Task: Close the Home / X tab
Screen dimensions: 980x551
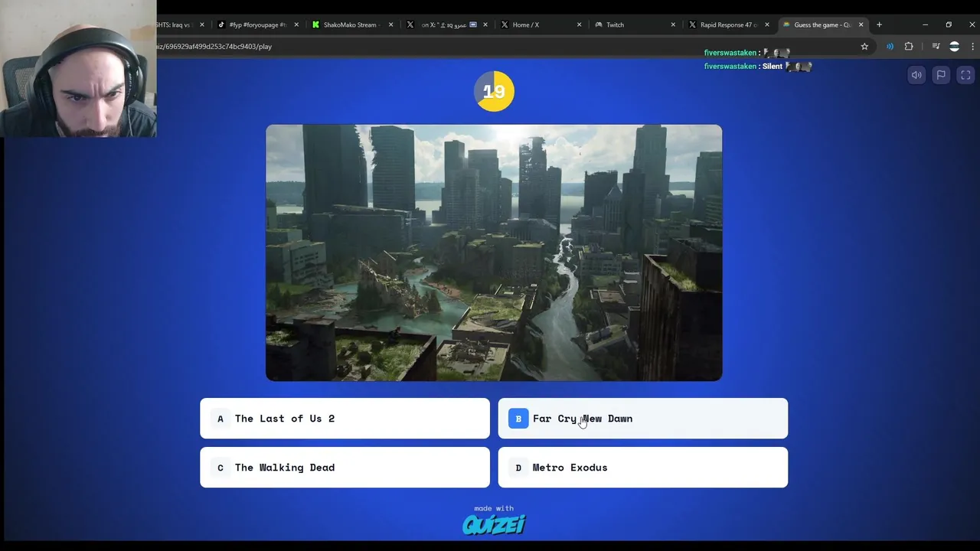Action: point(579,24)
